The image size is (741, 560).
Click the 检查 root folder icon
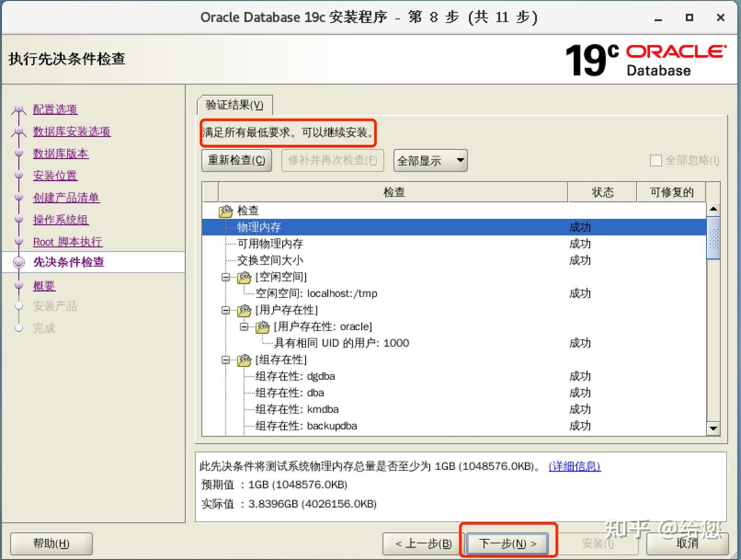225,211
